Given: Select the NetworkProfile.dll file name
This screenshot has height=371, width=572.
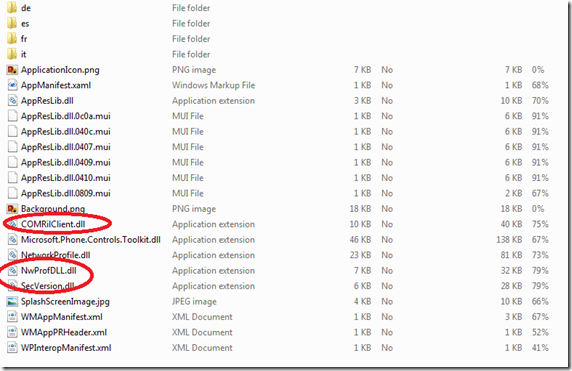Looking at the screenshot, I should tap(55, 255).
